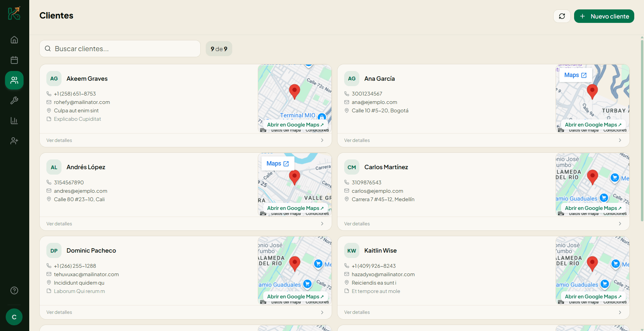Screen dimensions: 644x331
Task: Click the red pin on Dominic Pacheco's map
Action: tap(294, 263)
